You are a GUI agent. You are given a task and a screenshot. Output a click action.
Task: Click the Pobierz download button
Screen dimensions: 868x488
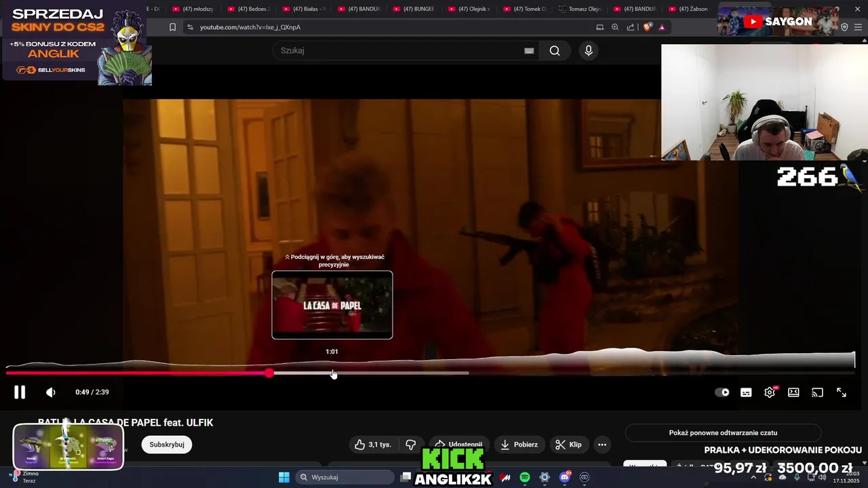point(519,445)
